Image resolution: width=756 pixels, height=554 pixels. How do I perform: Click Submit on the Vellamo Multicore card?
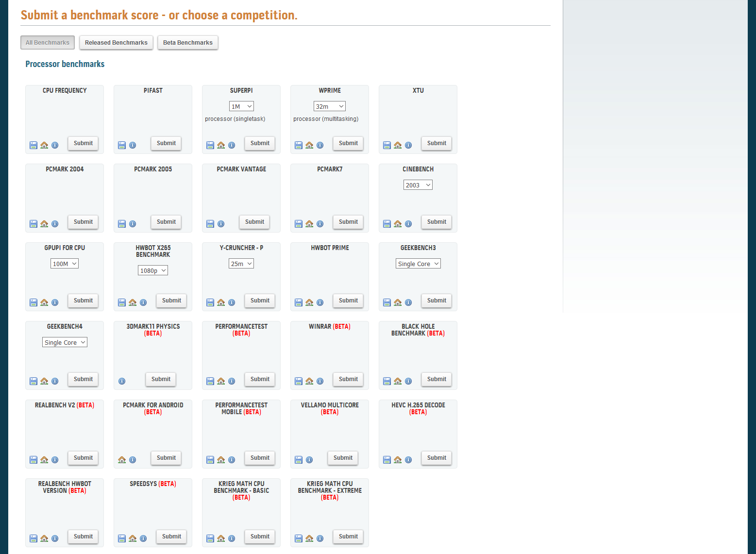click(343, 458)
